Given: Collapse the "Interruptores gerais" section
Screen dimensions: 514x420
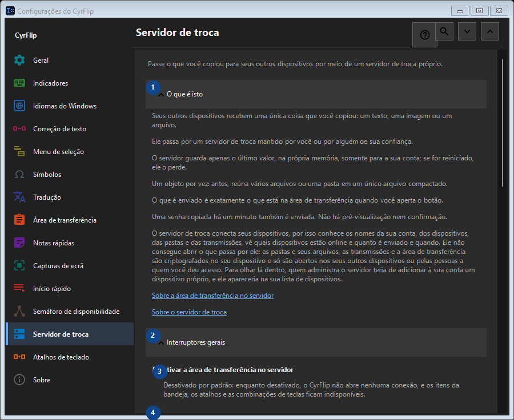Looking at the screenshot, I should click(316, 342).
